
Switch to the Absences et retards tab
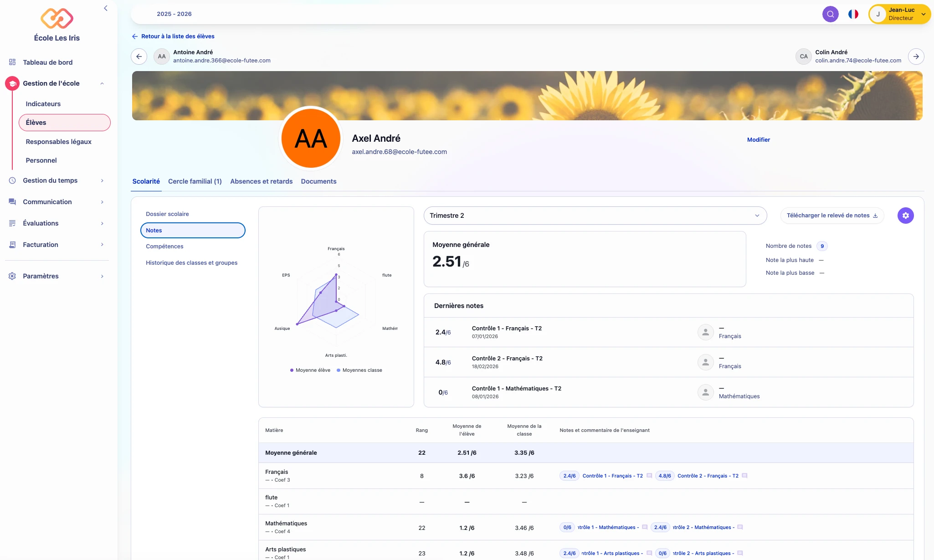262,181
